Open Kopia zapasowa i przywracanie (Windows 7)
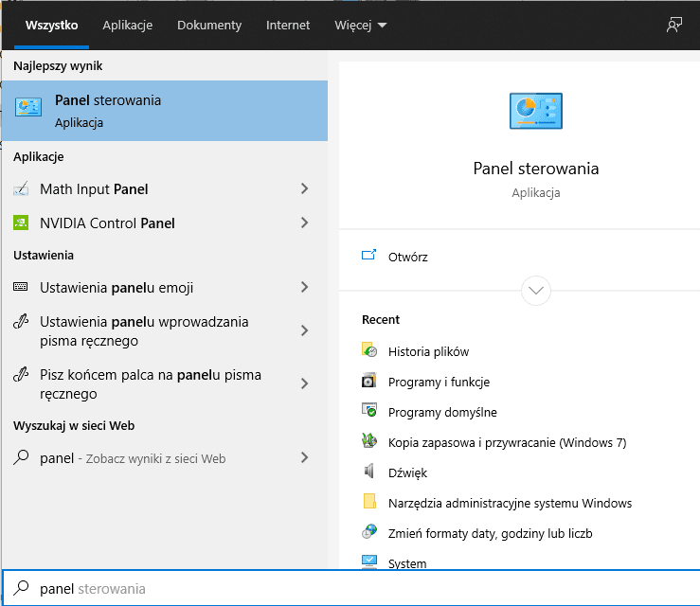Viewport: 700px width, 606px height. [507, 442]
